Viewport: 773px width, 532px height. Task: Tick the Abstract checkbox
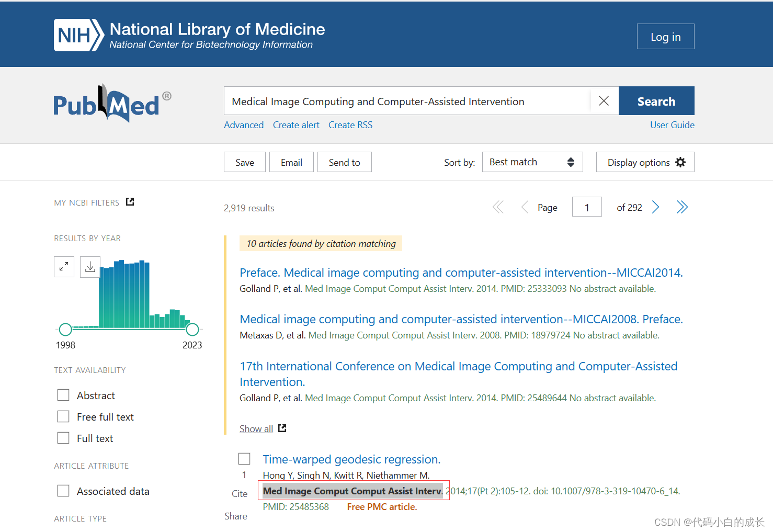(x=63, y=395)
